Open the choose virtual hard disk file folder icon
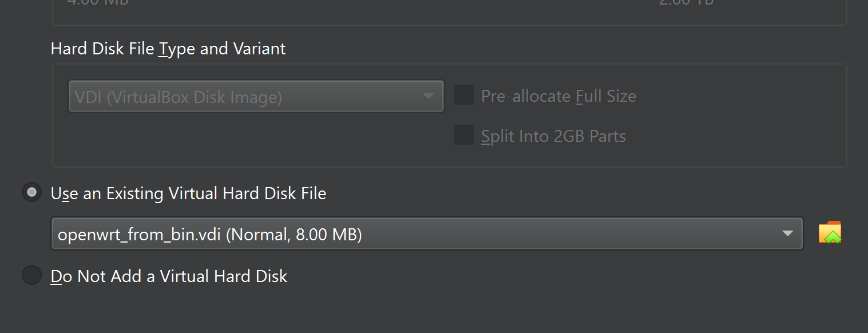Image resolution: width=868 pixels, height=333 pixels. (x=830, y=233)
